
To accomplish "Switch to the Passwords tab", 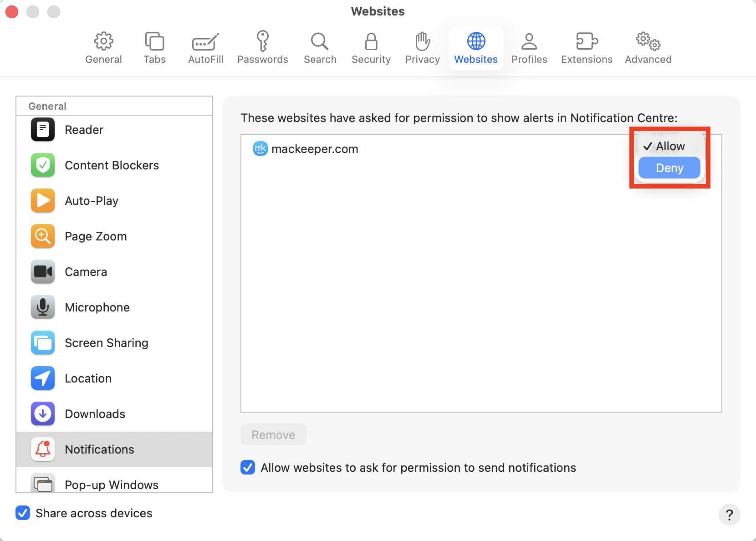I will [263, 47].
